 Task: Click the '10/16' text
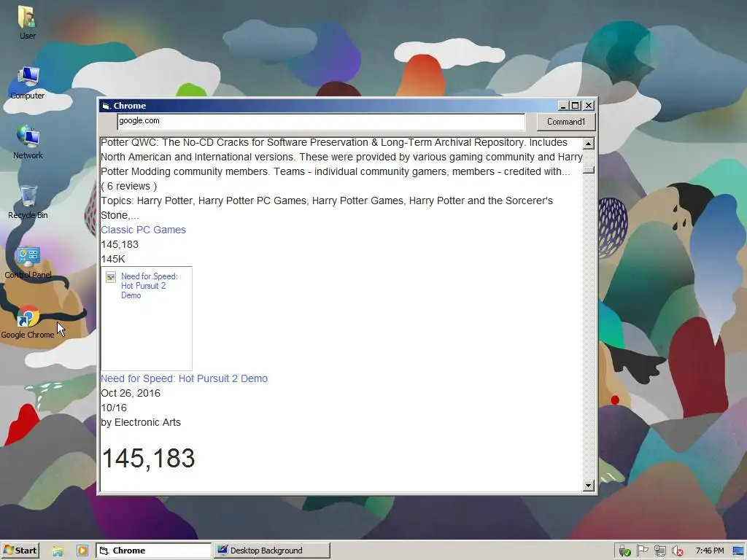tap(114, 408)
